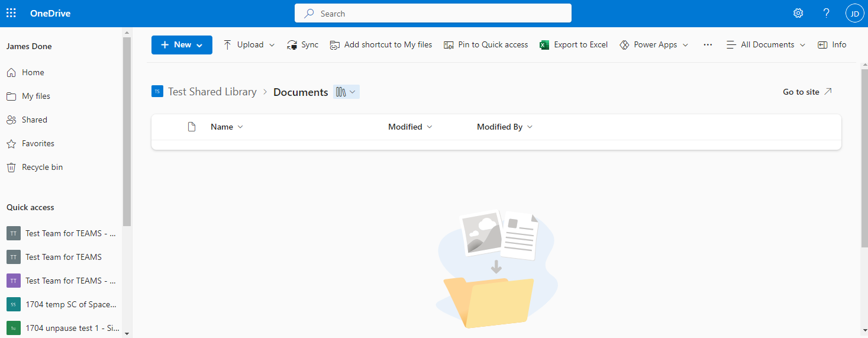The image size is (868, 338).
Task: Open the All Documents view switcher
Action: tap(766, 45)
